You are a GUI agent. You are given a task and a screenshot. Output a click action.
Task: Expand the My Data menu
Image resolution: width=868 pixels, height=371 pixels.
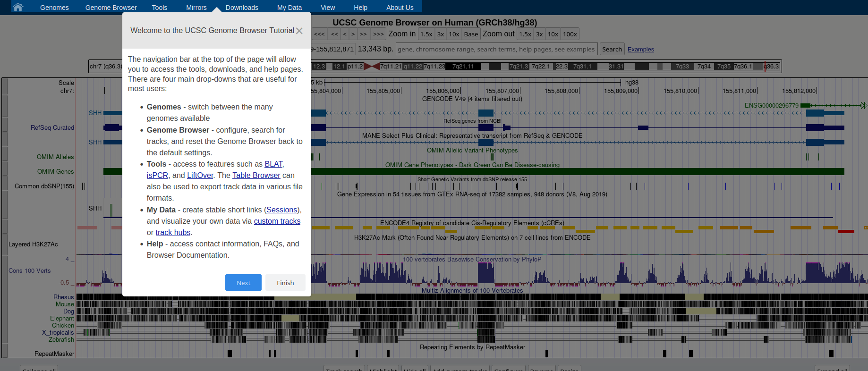[289, 8]
